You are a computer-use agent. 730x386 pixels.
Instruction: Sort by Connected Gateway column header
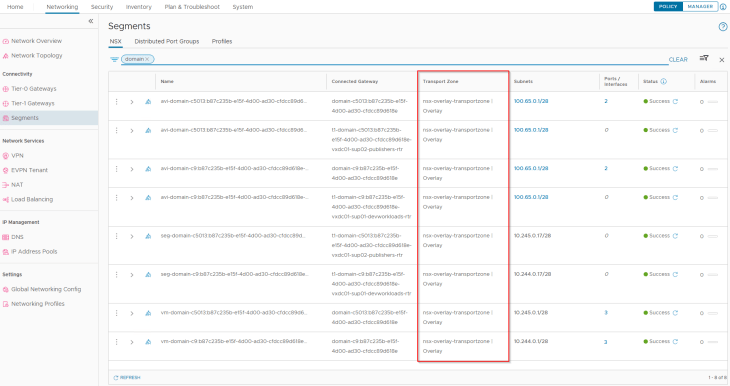click(355, 81)
